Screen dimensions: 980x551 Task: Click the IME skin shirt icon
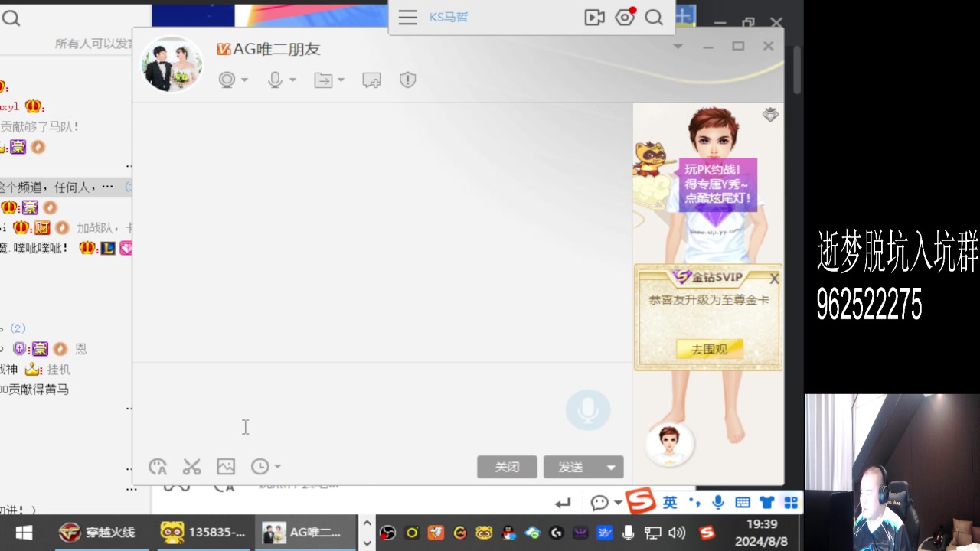click(767, 502)
